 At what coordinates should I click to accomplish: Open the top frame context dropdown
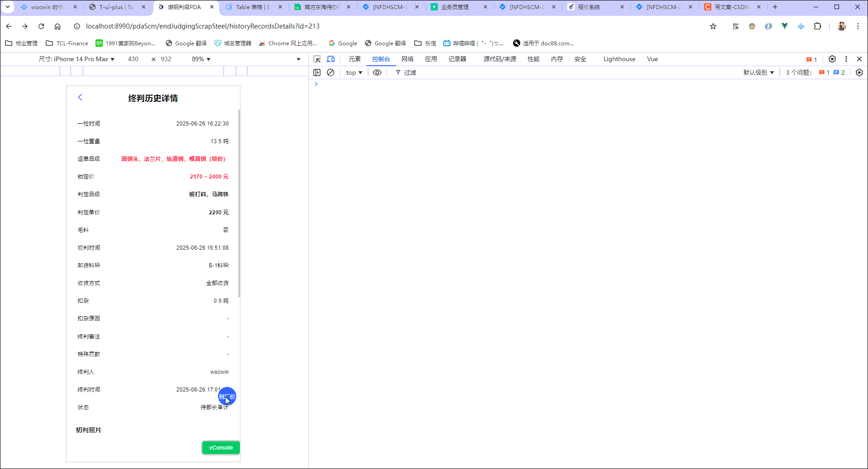coord(354,72)
